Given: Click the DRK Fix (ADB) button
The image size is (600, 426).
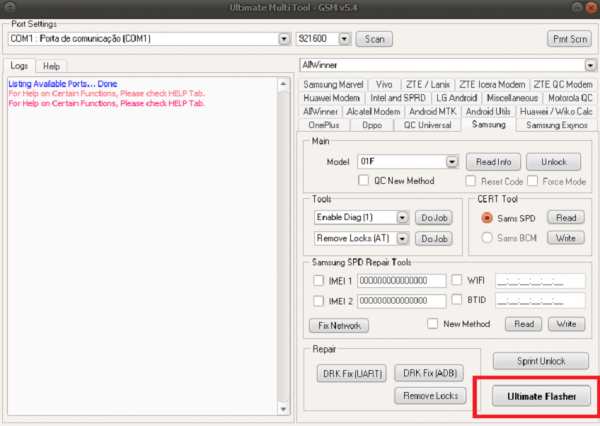Looking at the screenshot, I should point(430,373).
